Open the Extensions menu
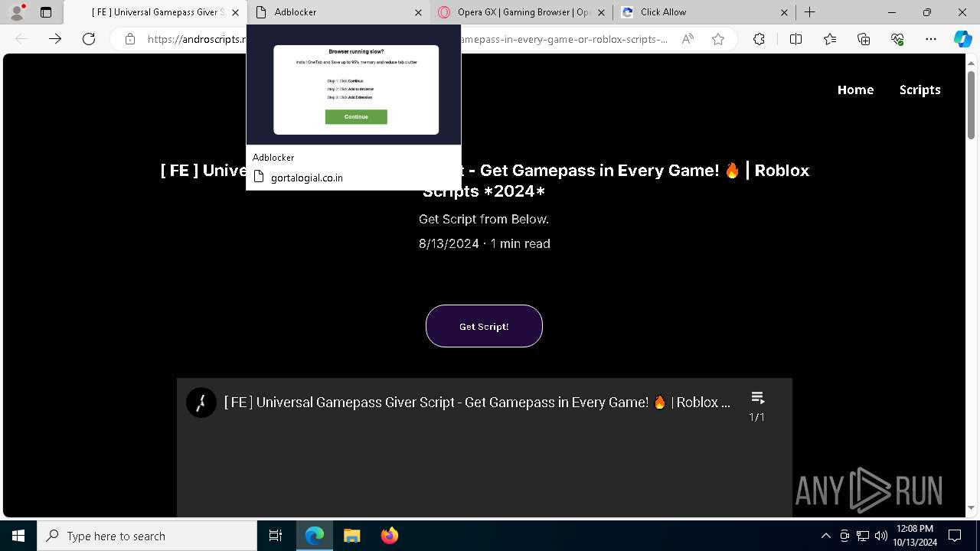Screen dimensions: 980x551 pyautogui.click(x=759, y=39)
